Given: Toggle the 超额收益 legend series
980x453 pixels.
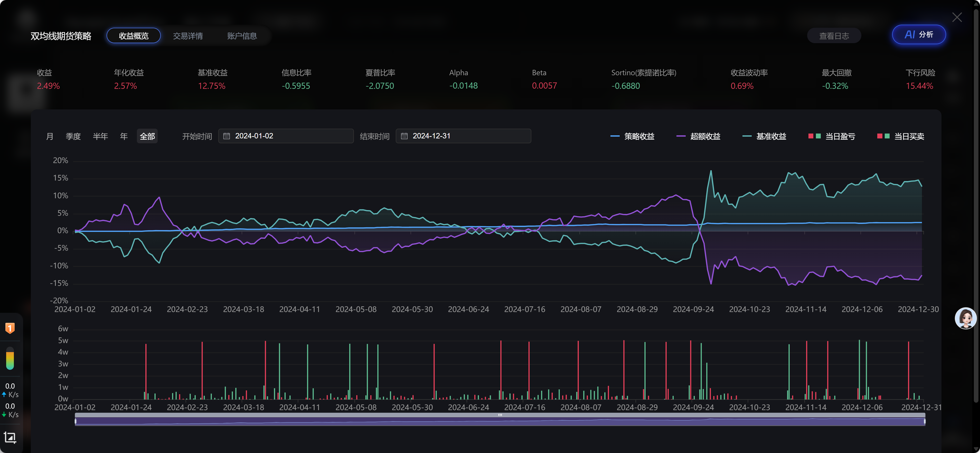Looking at the screenshot, I should coord(699,136).
